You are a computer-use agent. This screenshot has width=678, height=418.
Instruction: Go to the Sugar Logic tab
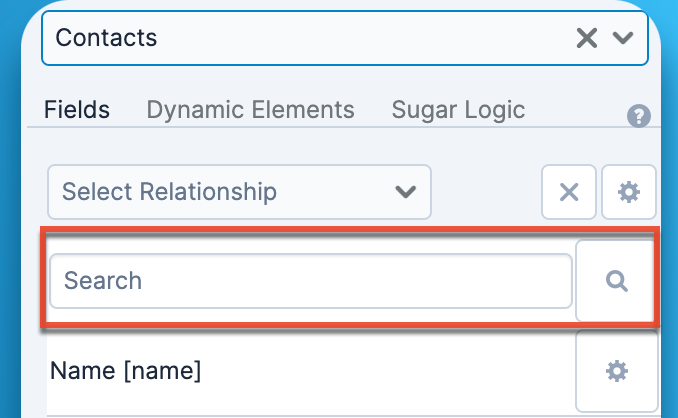click(x=458, y=109)
